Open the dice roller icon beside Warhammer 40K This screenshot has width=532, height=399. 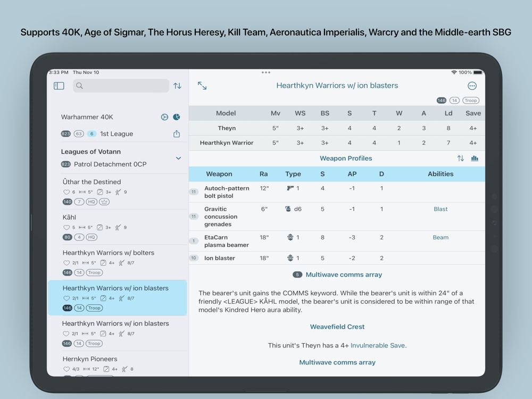click(164, 117)
